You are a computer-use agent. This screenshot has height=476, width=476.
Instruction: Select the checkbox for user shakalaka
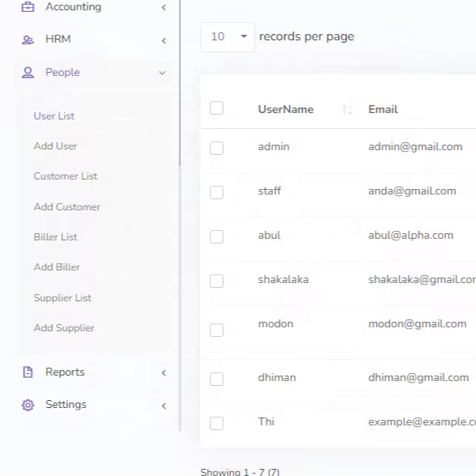click(217, 281)
